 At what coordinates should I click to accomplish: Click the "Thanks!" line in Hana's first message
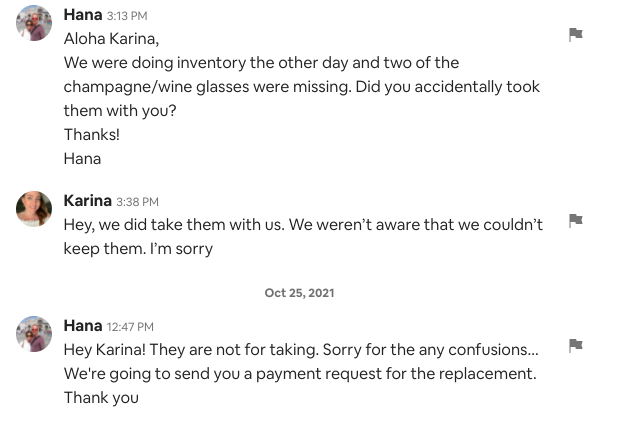pyautogui.click(x=91, y=134)
